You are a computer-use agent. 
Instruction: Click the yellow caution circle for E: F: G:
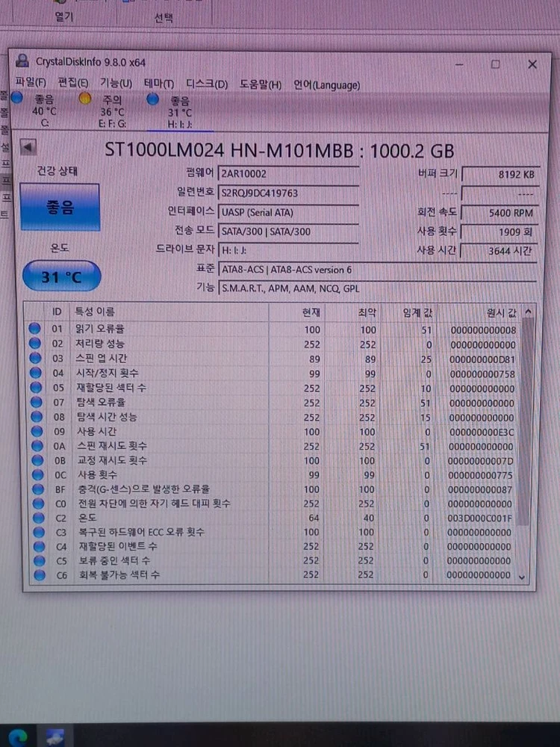click(85, 99)
